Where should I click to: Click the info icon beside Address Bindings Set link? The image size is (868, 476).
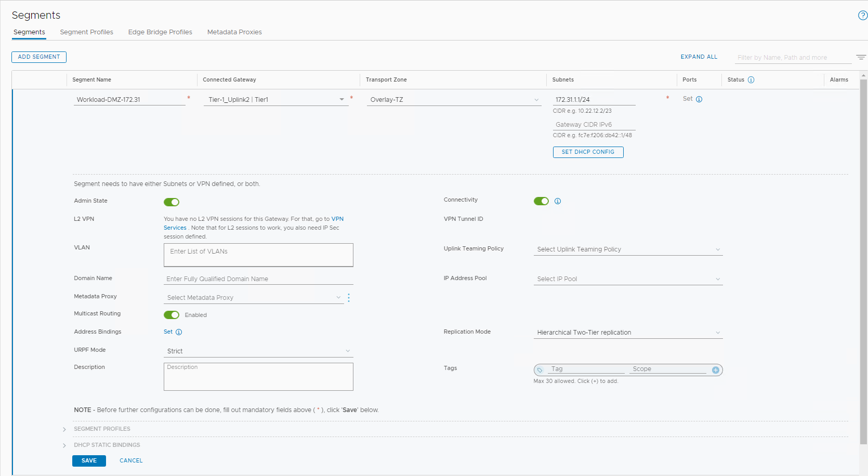point(179,332)
